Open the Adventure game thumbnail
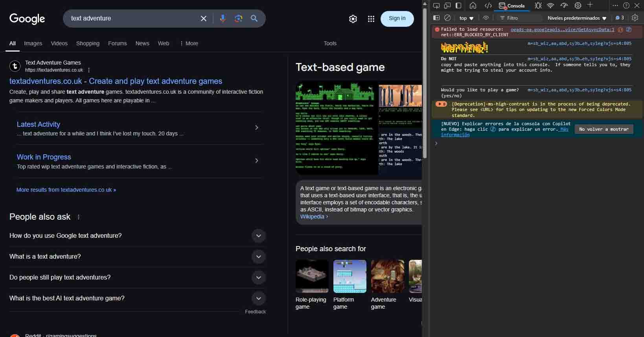Screen dimensions: 644x337 [387, 276]
